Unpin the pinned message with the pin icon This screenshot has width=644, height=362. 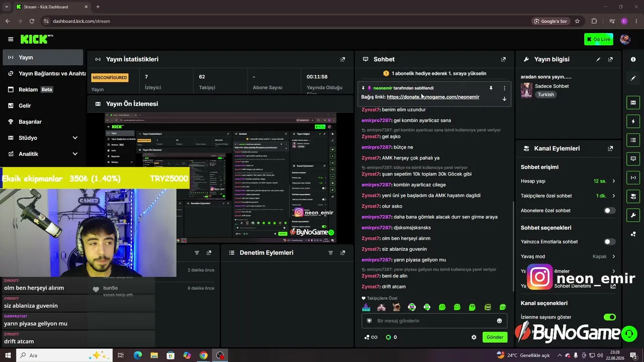coord(491,88)
